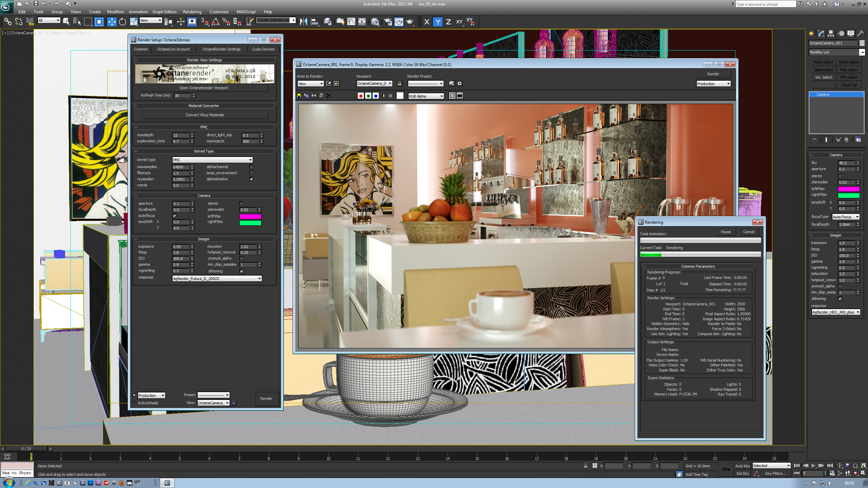The image size is (868, 488).
Task: Print the rendered image from frame window
Action: click(321, 96)
